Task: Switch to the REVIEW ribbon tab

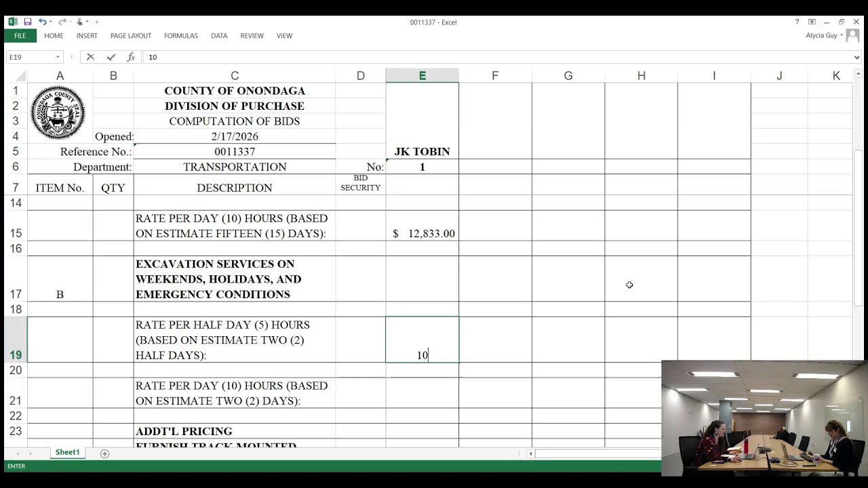Action: [x=252, y=35]
